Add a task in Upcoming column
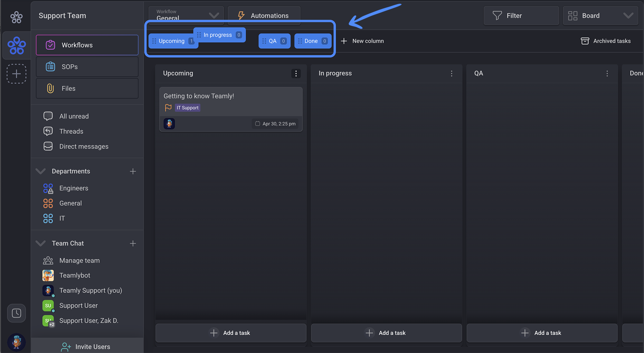The height and width of the screenshot is (353, 644). 231,333
